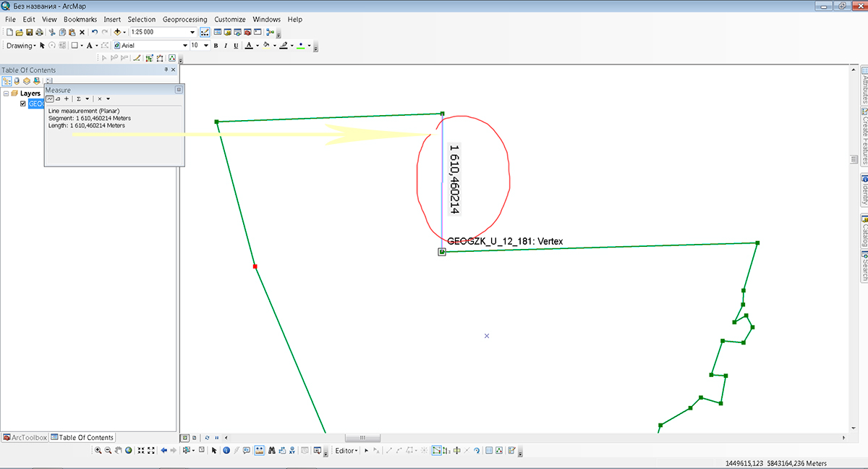Toggle bold text formatting
The height and width of the screenshot is (469, 868).
pyautogui.click(x=216, y=46)
